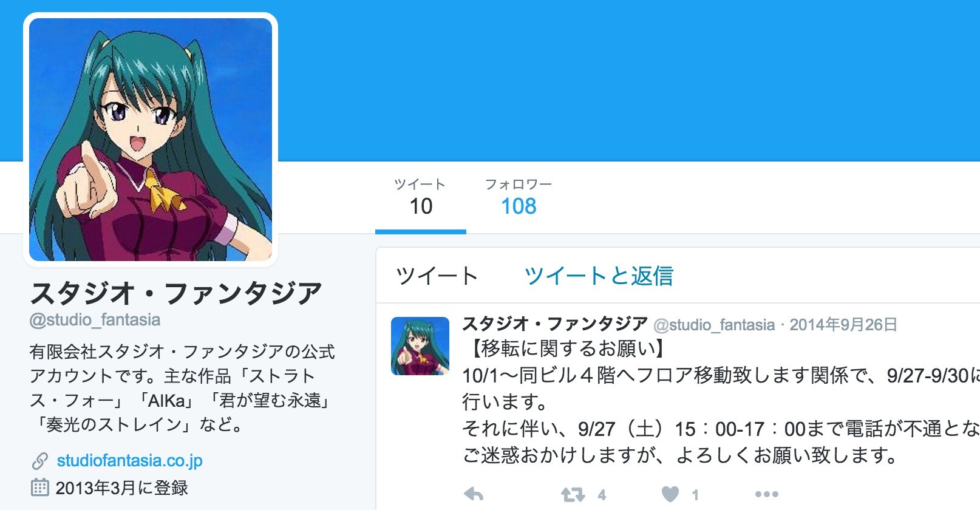980x510 pixels.
Task: Click the @studio_fantasia handle under profile name
Action: point(95,320)
